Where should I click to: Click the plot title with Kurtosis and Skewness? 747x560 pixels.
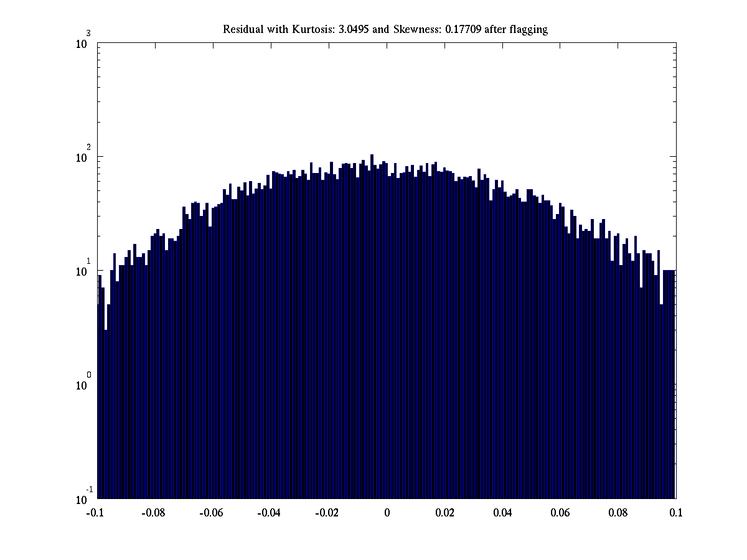coord(385,29)
